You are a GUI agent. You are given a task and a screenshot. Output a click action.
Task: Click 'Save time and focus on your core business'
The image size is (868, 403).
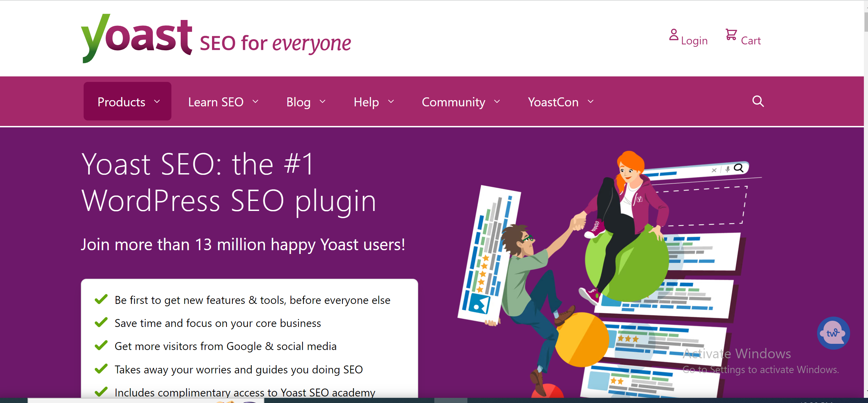(x=218, y=323)
